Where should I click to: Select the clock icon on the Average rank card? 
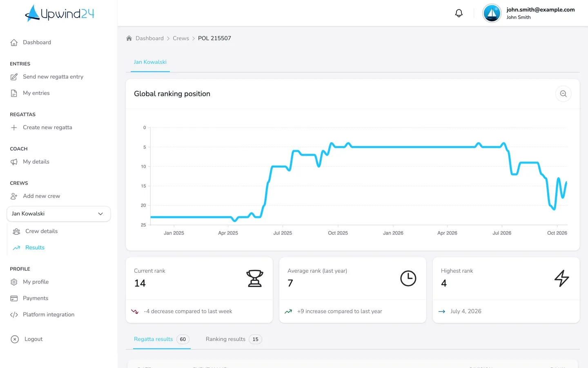pyautogui.click(x=408, y=278)
